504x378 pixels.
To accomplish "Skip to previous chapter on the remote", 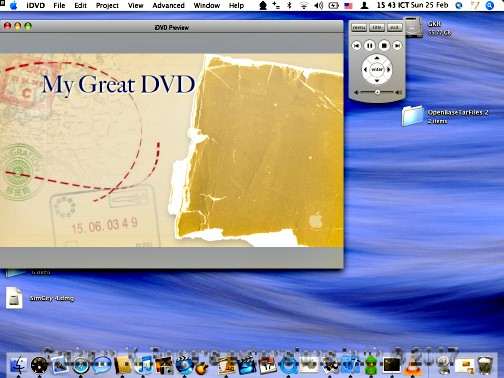I will pyautogui.click(x=357, y=45).
